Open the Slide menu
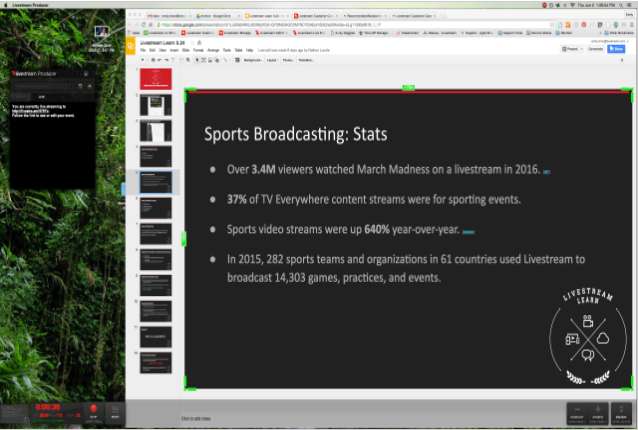Viewport: 638px width, 430px height. point(186,50)
